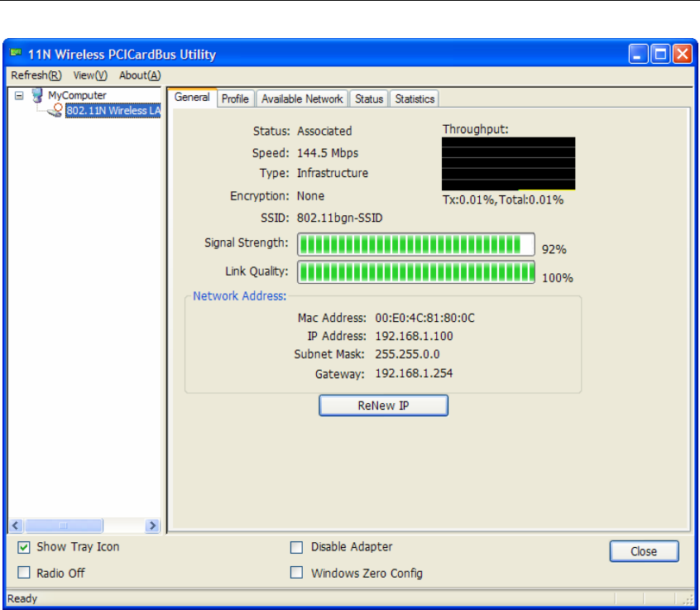The width and height of the screenshot is (700, 610).
Task: Close the window with the red X
Action: pyautogui.click(x=683, y=55)
